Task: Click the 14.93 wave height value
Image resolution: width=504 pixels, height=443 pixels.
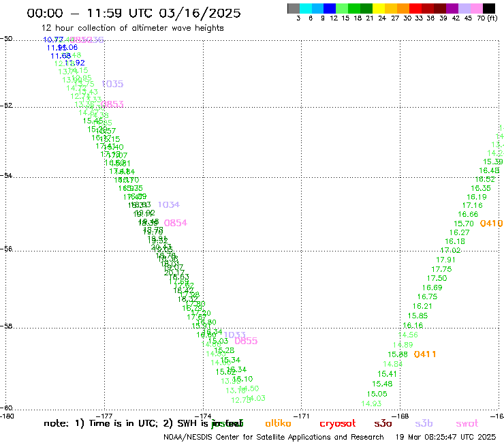Action: (371, 403)
